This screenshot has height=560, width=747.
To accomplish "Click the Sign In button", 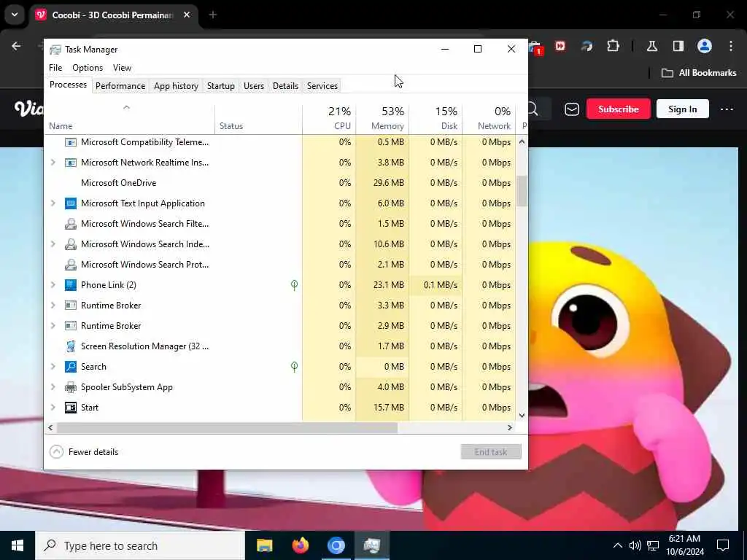I will [682, 109].
